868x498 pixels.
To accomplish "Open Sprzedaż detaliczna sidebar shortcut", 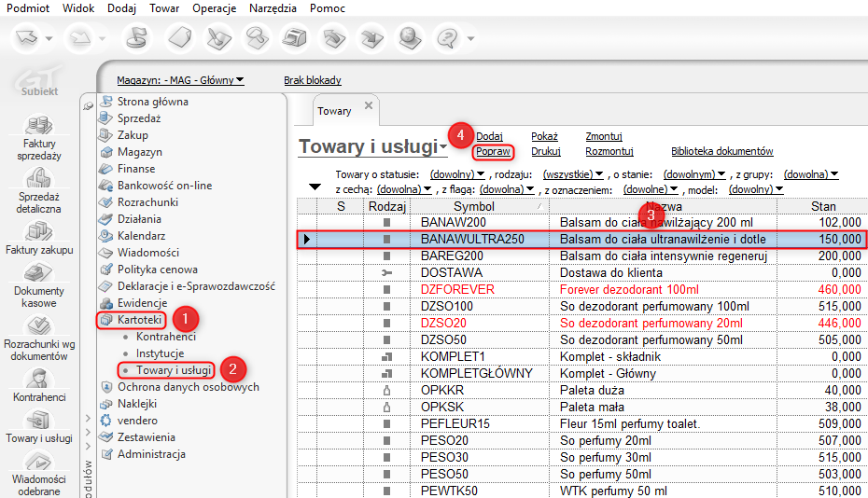I will point(39,190).
